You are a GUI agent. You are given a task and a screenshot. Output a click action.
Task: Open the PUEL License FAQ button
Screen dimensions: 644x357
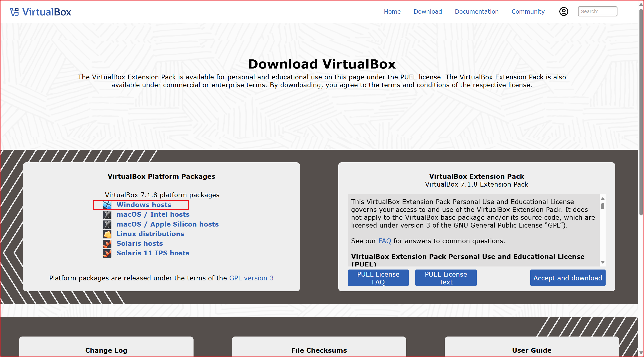(378, 278)
